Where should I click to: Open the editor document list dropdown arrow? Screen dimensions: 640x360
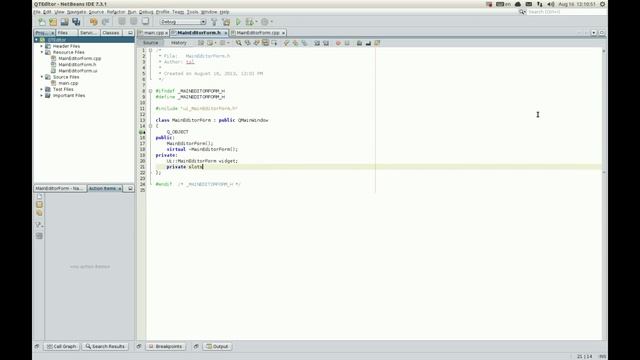coord(594,33)
